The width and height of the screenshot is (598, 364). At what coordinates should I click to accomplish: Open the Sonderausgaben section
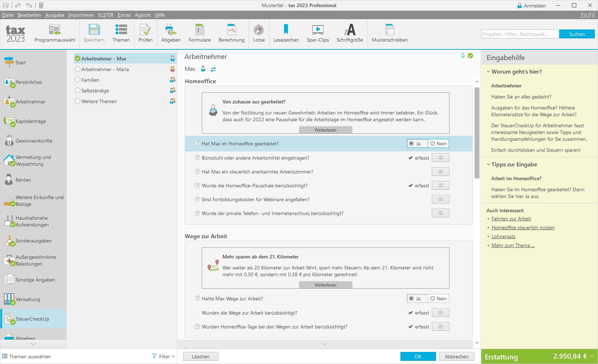(x=33, y=241)
